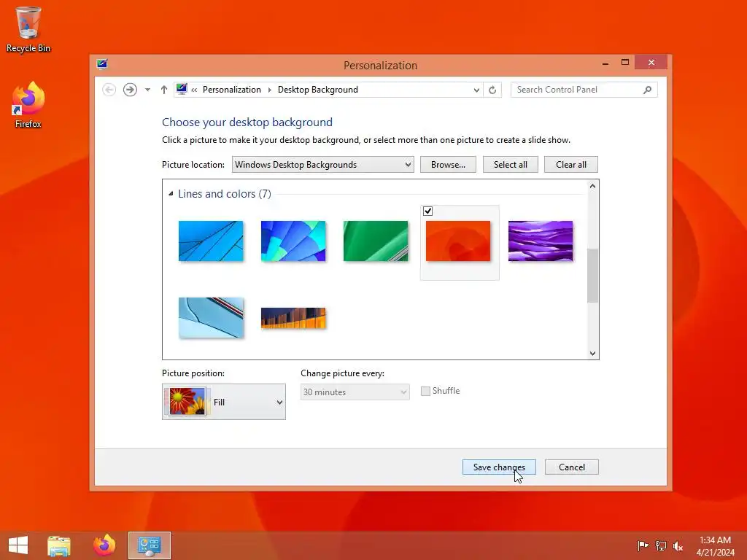The image size is (747, 560).
Task: Click the Browse... button
Action: (x=448, y=164)
